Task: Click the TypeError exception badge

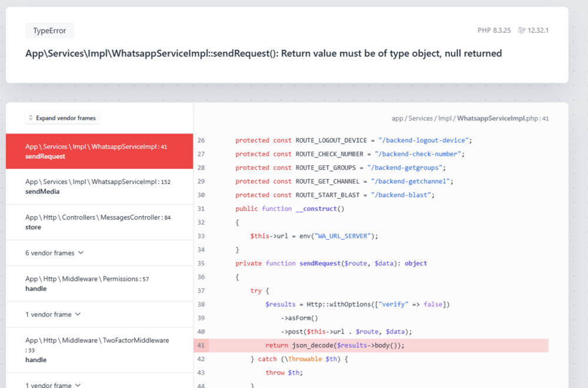Action: coord(49,31)
